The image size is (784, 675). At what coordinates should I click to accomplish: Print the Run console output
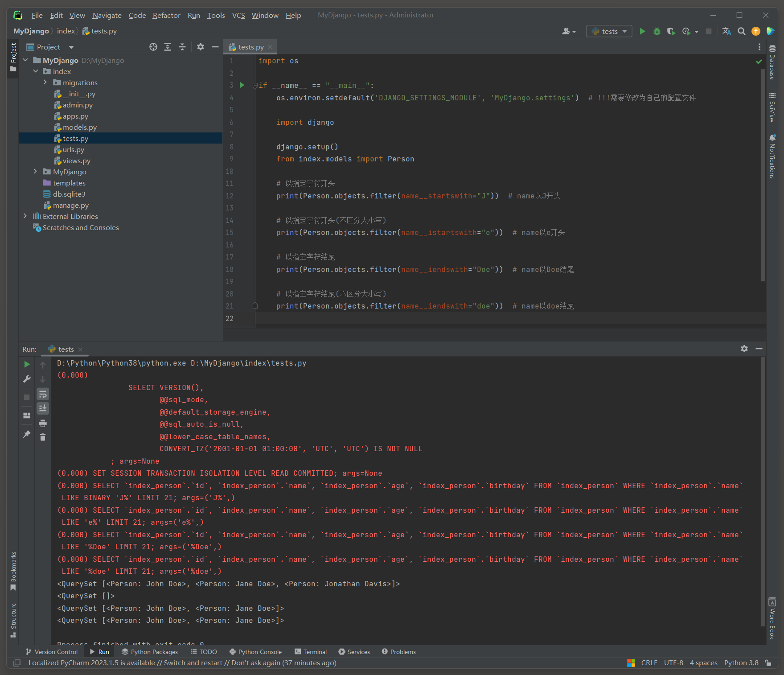(x=43, y=423)
